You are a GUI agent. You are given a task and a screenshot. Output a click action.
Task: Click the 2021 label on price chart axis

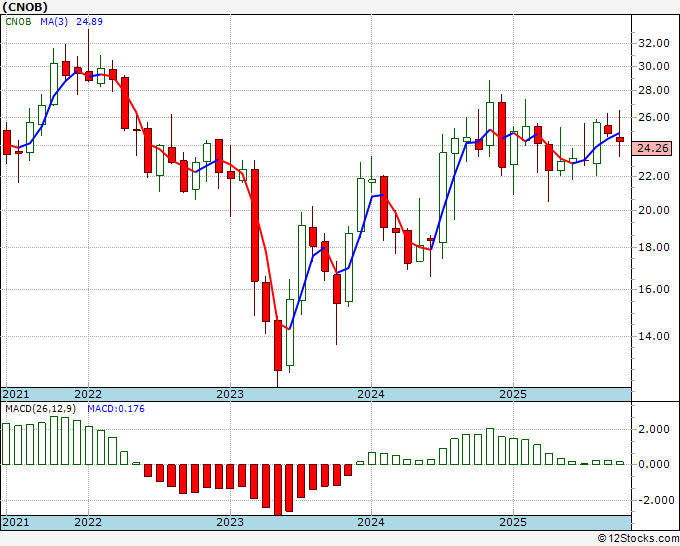16,394
